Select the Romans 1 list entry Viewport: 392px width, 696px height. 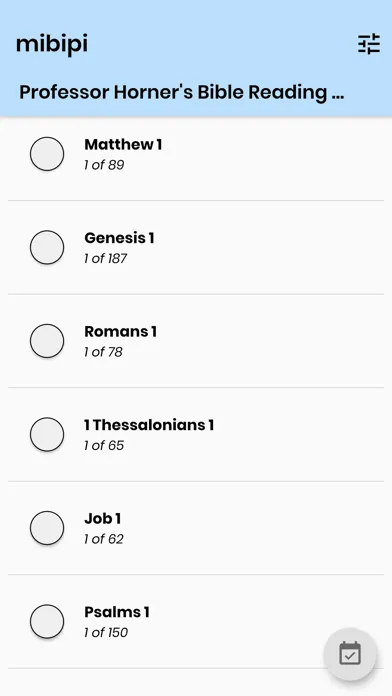(196, 341)
